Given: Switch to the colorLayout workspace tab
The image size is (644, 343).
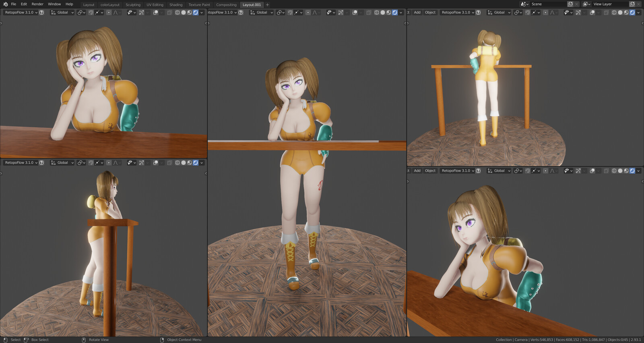Looking at the screenshot, I should tap(110, 5).
